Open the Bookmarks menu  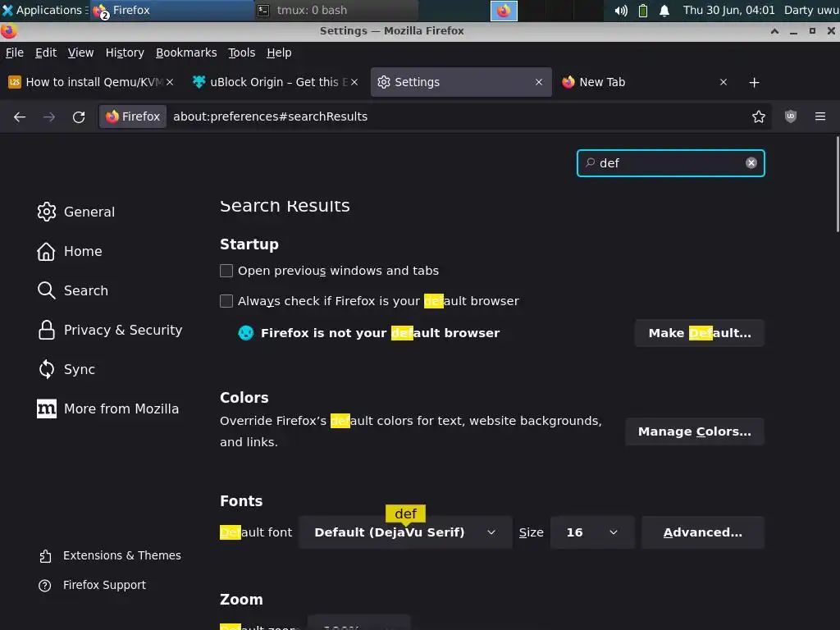(x=186, y=52)
